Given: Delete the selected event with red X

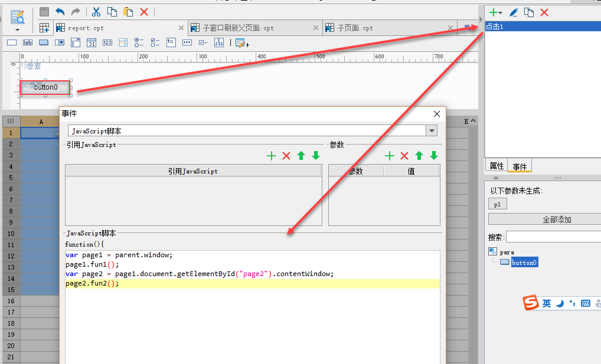Looking at the screenshot, I should coord(544,12).
